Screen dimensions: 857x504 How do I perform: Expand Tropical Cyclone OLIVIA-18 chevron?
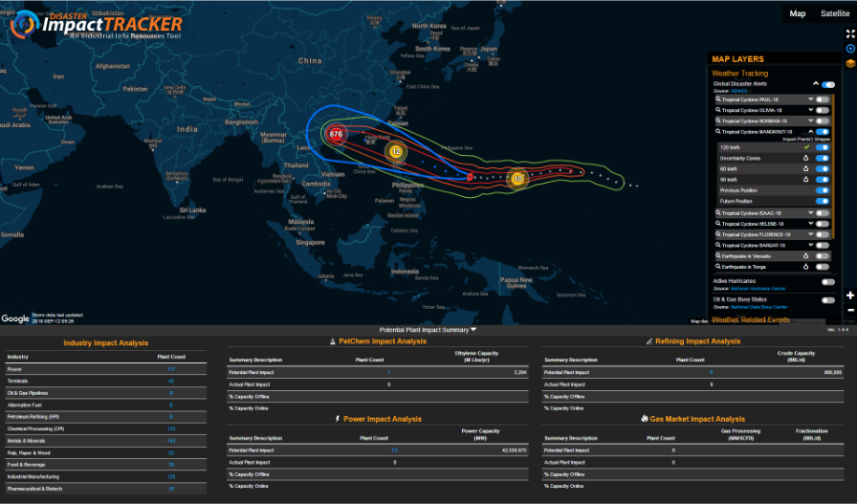click(x=810, y=110)
